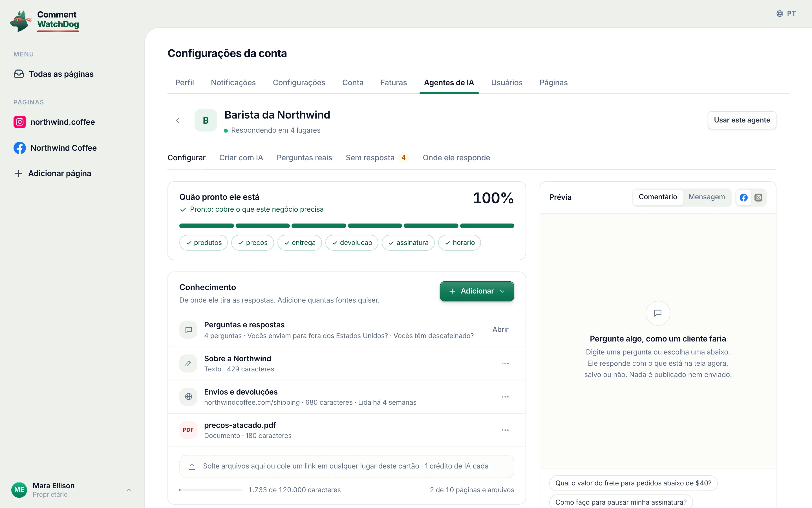Open the Notificações tab
The height and width of the screenshot is (508, 812).
[233, 83]
